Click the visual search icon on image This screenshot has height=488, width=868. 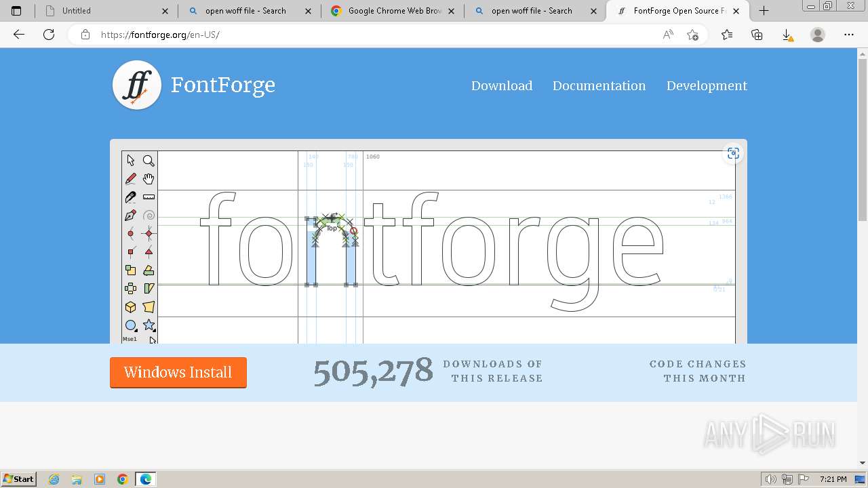tap(733, 154)
